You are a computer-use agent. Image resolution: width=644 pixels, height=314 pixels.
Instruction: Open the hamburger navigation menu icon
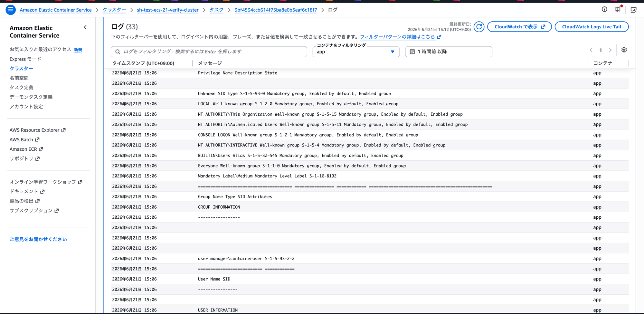[x=11, y=10]
